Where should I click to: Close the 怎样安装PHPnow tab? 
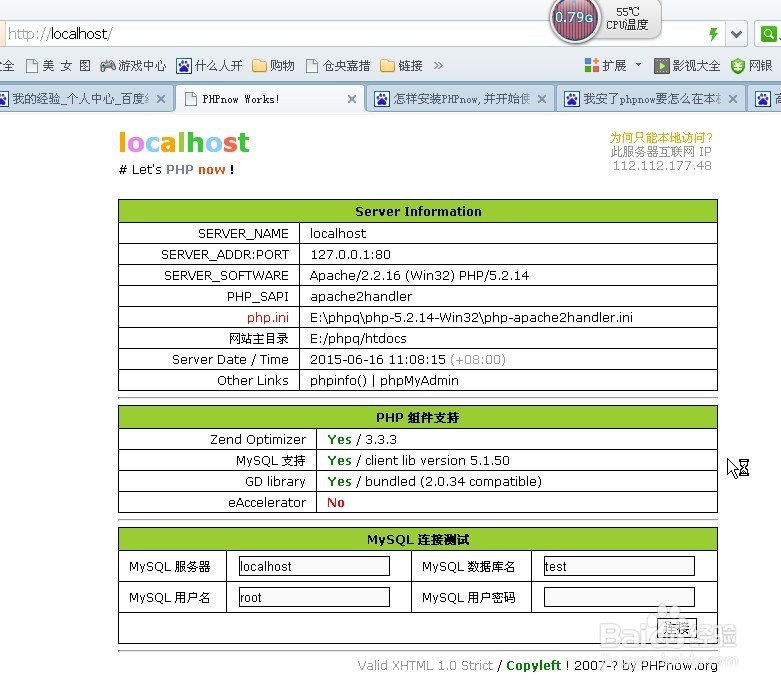click(542, 99)
